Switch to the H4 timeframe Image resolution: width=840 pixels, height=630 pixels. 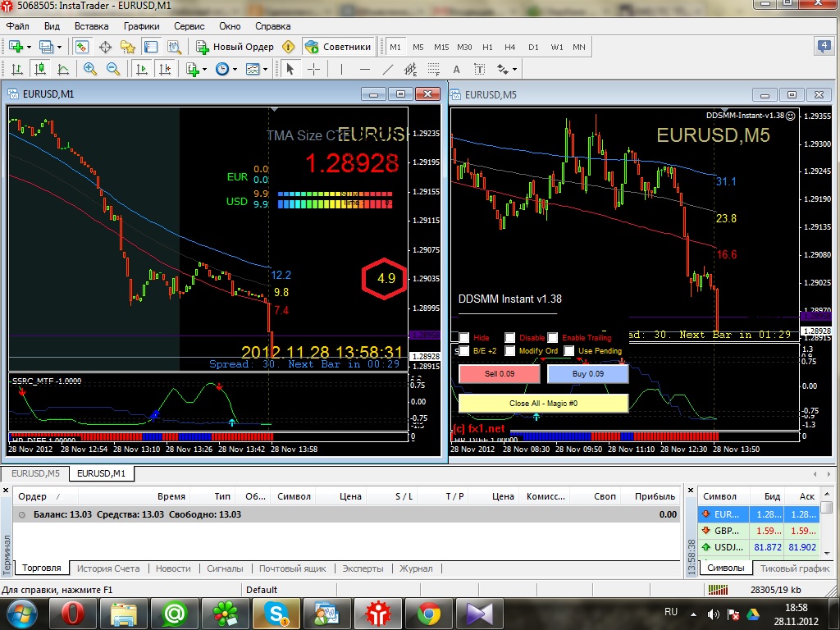(x=510, y=47)
